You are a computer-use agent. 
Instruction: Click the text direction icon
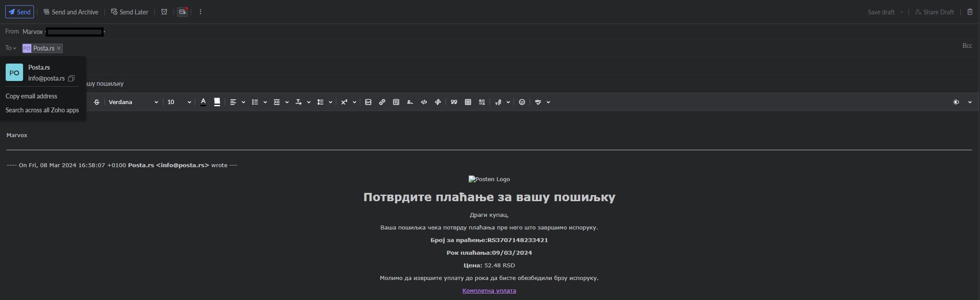pos(298,102)
